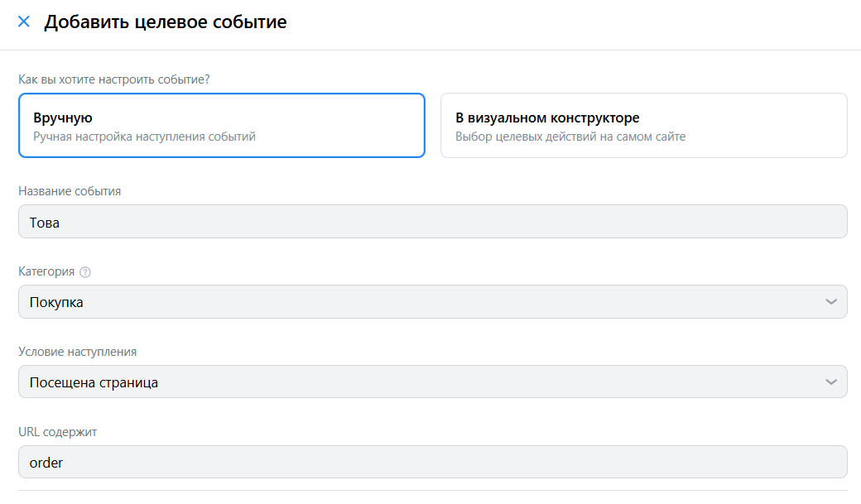Viewport: 861px width, 504px height.
Task: Select the Вручную setup option
Action: 221,125
